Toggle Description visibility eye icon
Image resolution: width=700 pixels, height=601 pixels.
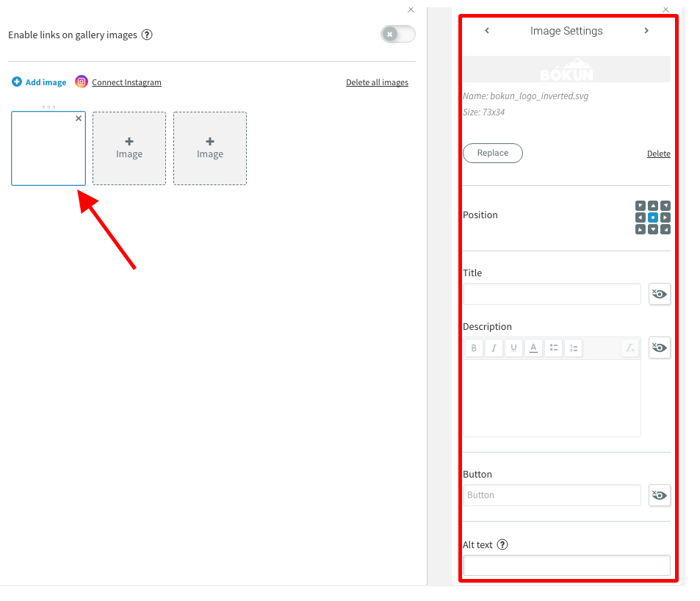(x=660, y=348)
